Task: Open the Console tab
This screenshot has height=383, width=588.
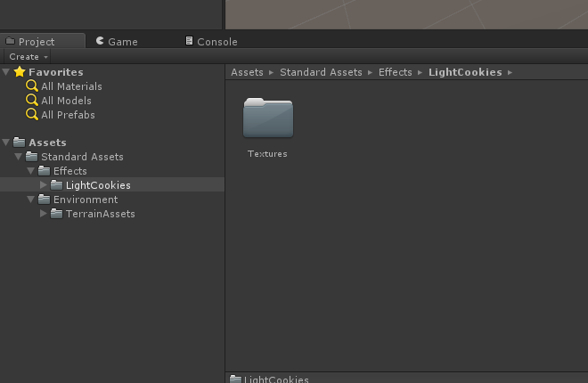Action: 211,41
